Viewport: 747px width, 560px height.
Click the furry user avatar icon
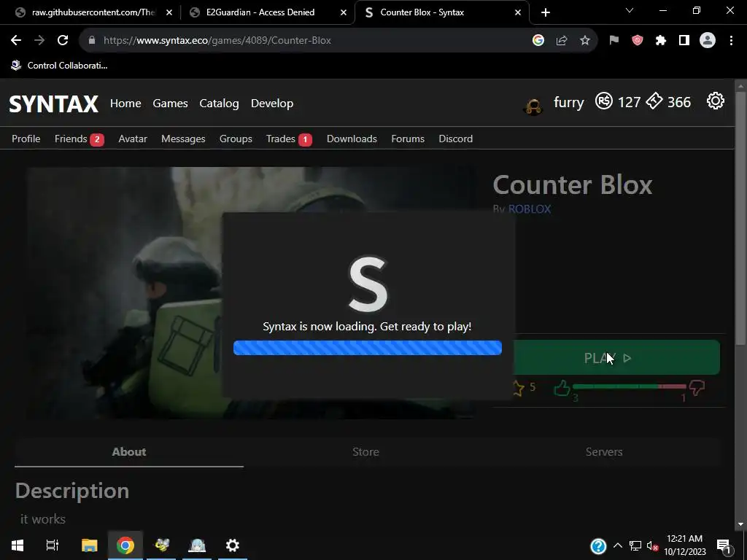tap(533, 106)
